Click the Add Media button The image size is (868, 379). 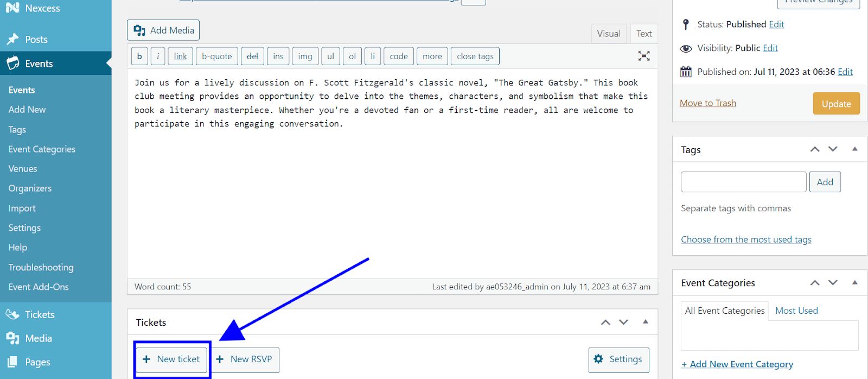coord(163,30)
